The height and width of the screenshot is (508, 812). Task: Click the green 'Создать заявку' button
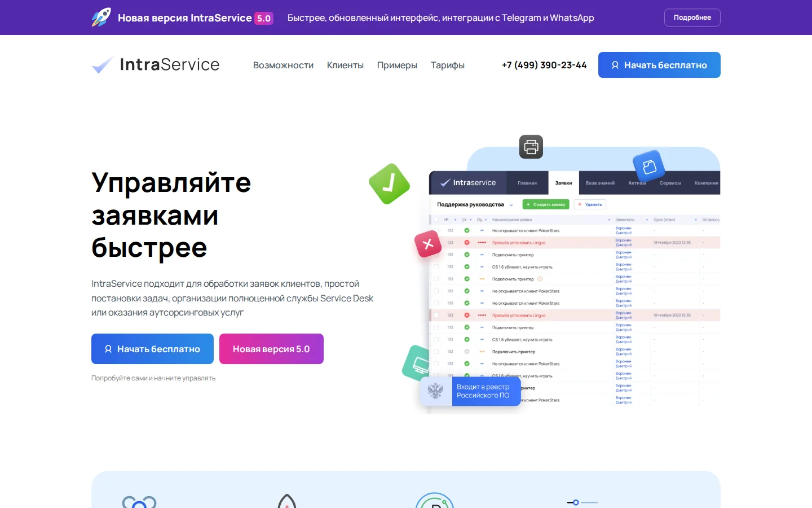pyautogui.click(x=546, y=204)
